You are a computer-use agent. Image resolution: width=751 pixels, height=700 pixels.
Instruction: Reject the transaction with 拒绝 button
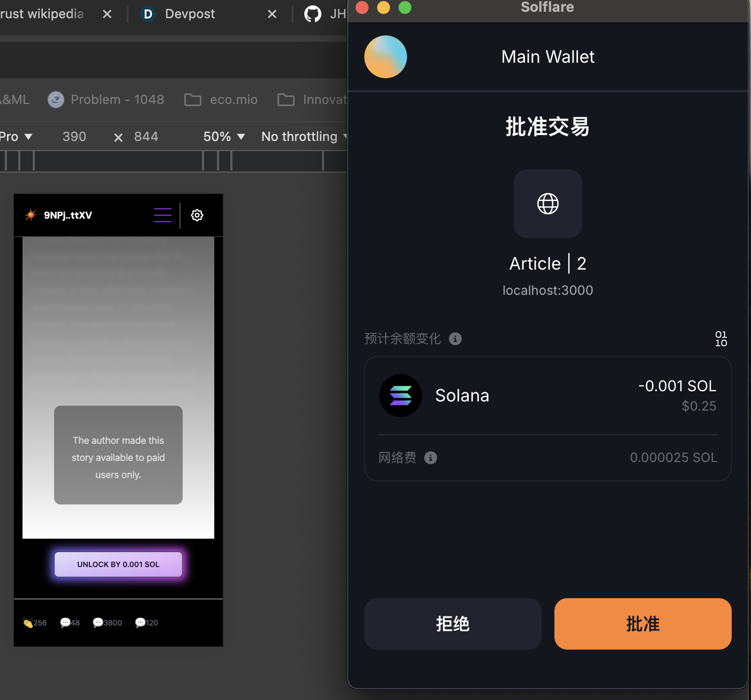pos(453,624)
